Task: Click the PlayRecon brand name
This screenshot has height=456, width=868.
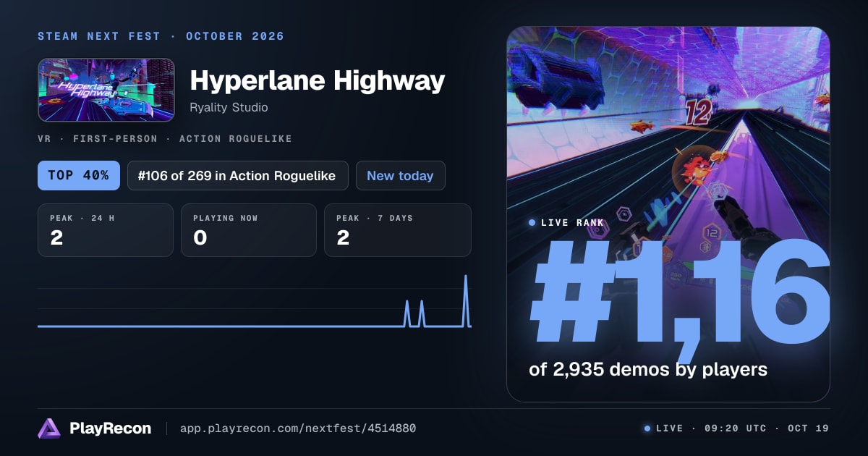Action: click(x=110, y=428)
